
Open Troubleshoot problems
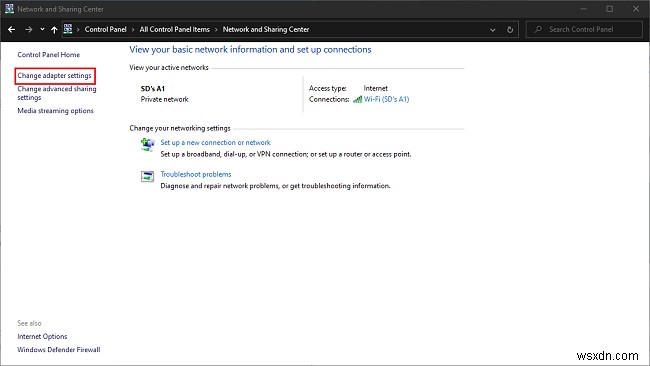(196, 175)
